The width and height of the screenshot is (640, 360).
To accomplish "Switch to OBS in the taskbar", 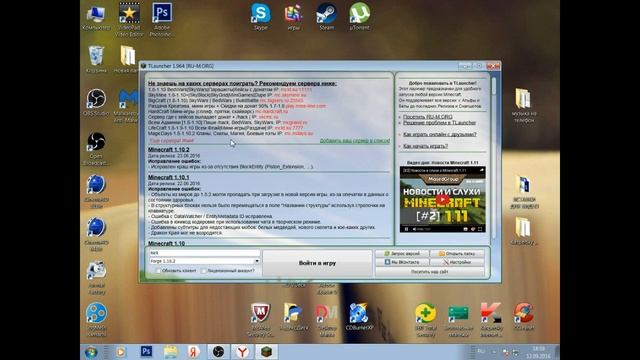I will [x=218, y=351].
